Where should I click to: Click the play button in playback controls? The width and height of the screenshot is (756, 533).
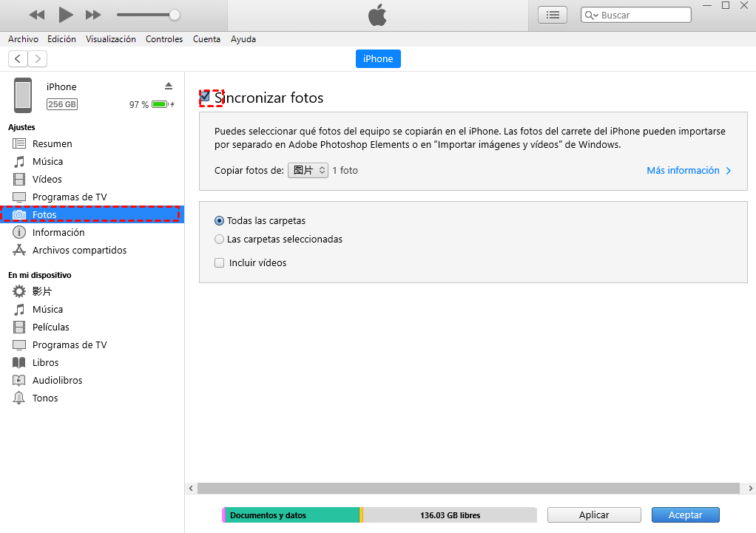pos(66,15)
